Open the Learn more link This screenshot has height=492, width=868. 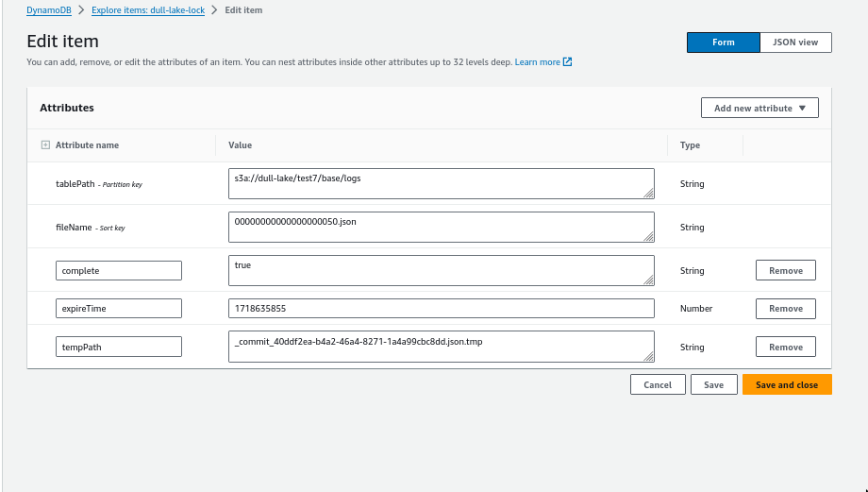537,62
